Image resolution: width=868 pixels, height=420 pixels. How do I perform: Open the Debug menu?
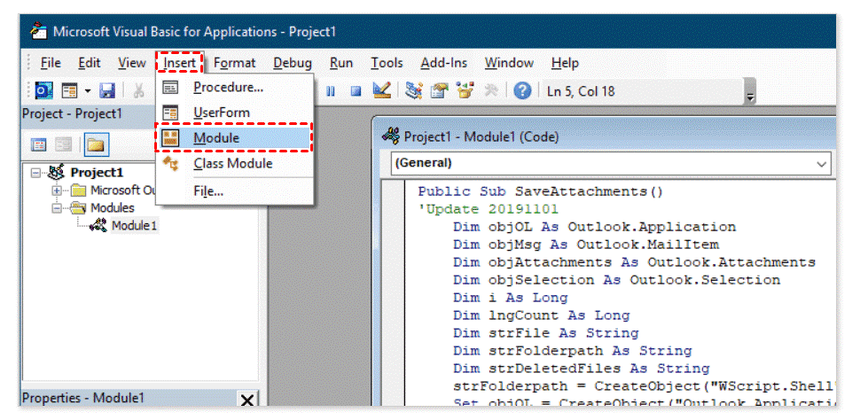coord(292,63)
